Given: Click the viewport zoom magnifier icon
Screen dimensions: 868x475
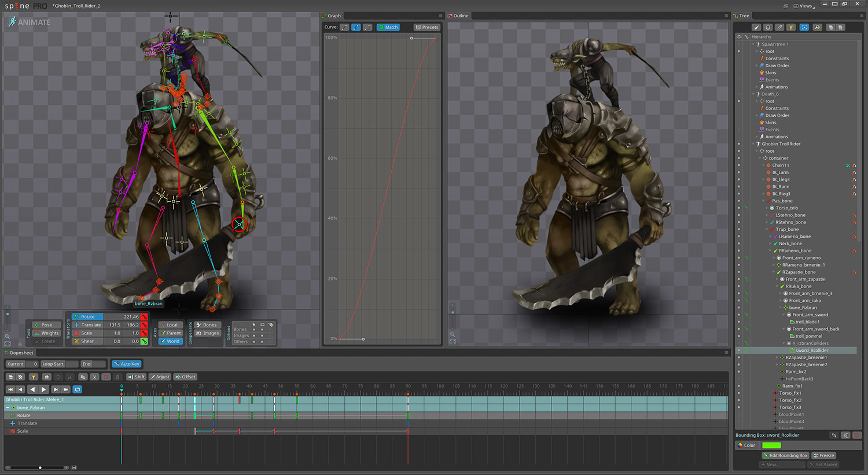Looking at the screenshot, I should pos(8,336).
